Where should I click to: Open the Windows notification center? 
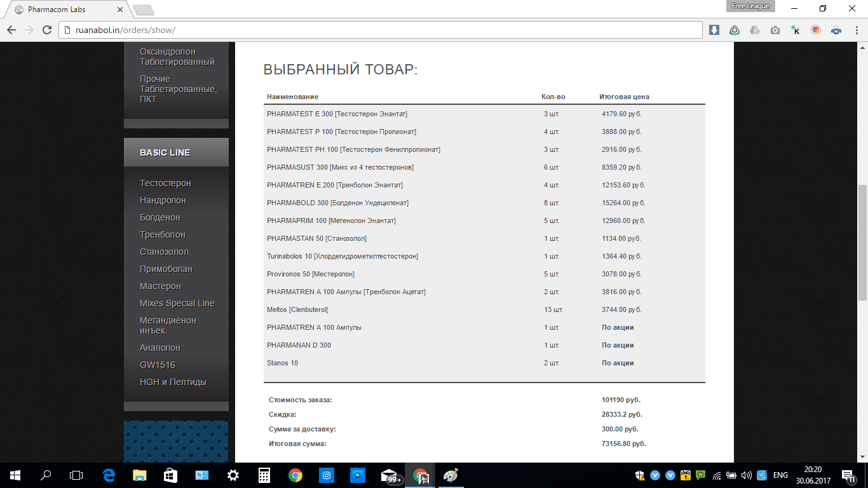[848, 475]
